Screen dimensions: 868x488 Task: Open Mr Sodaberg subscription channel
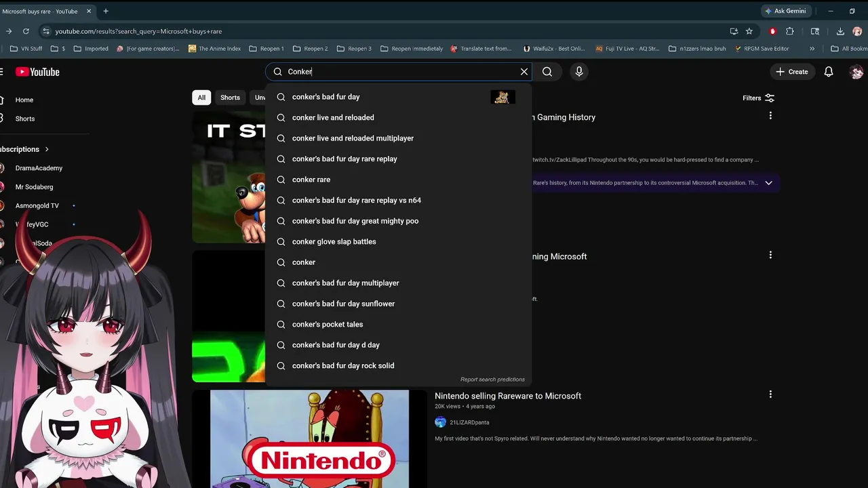point(34,187)
